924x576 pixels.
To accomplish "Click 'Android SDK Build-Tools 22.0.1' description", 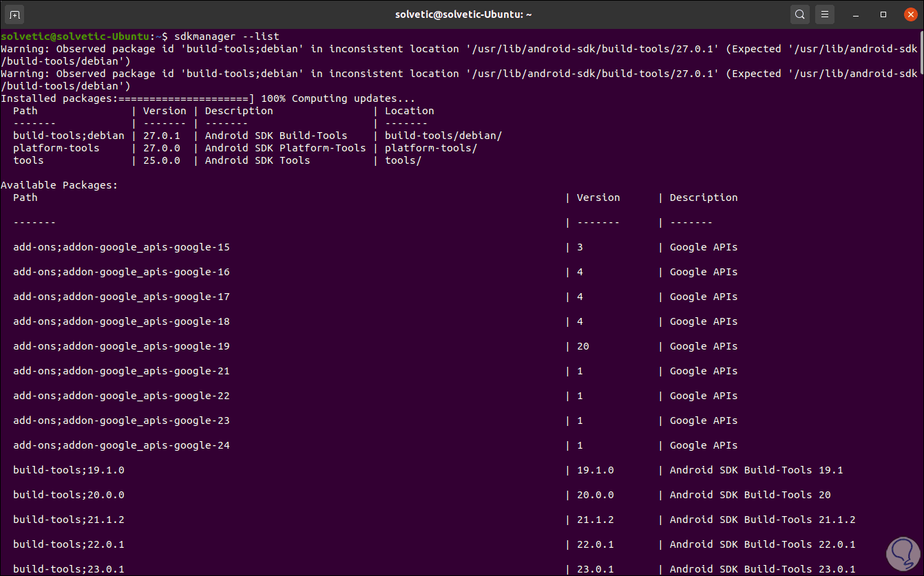I will tap(763, 544).
